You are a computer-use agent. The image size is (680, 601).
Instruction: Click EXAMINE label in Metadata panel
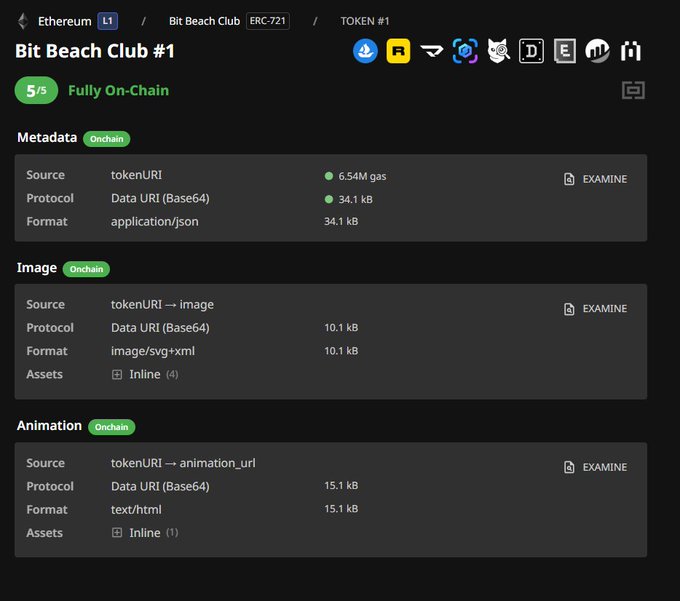coord(605,179)
